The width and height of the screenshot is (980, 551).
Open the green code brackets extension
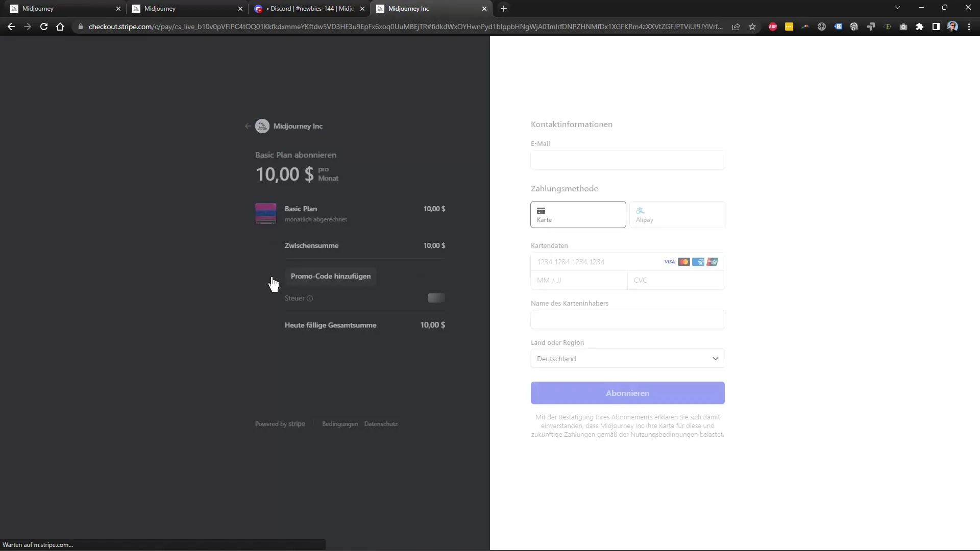click(x=887, y=27)
